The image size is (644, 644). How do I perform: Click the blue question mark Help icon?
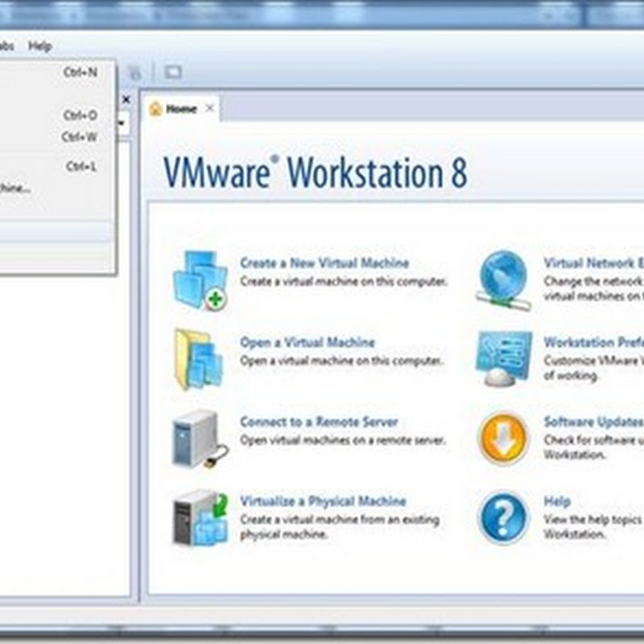point(504,518)
